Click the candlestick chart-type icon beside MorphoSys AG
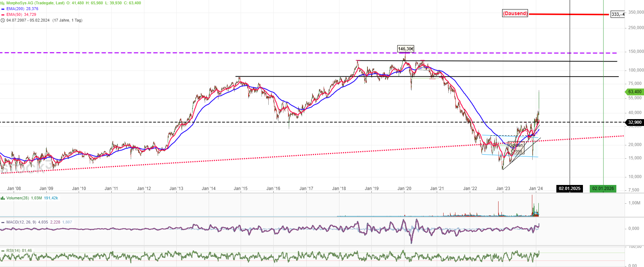The height and width of the screenshot is (267, 644). (x=3, y=3)
